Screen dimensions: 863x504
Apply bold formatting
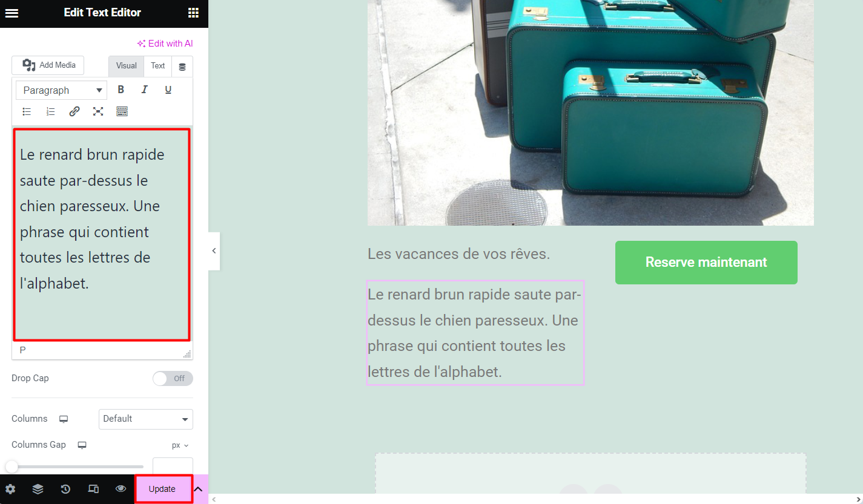121,90
